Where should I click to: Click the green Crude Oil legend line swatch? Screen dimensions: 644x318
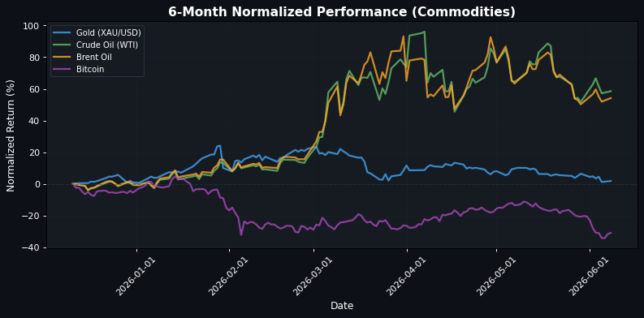click(x=62, y=45)
